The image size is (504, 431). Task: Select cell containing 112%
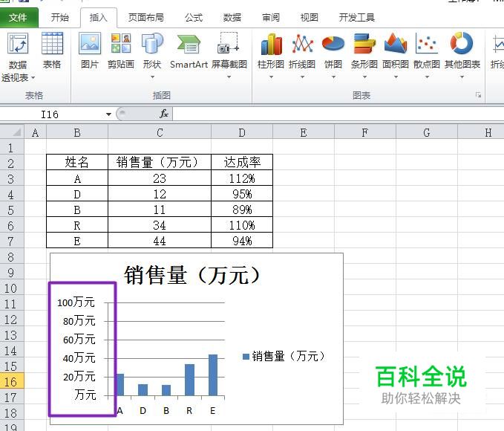click(242, 178)
